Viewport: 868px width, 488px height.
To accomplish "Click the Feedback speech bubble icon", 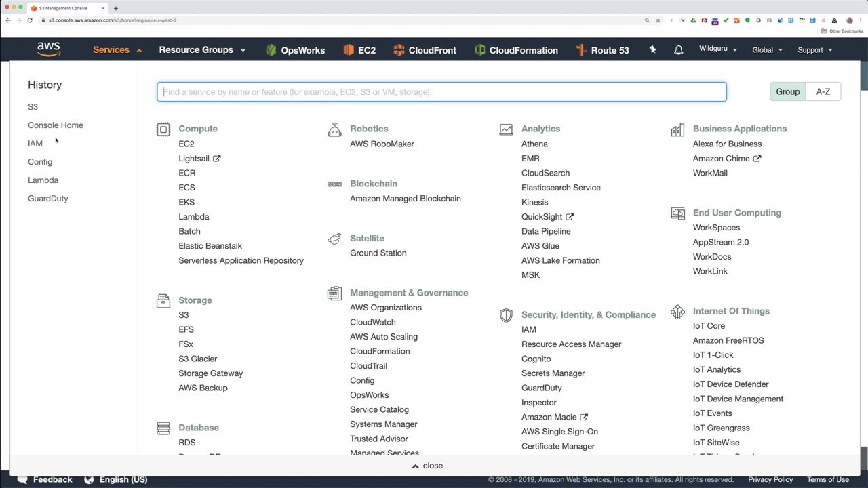I will click(x=22, y=479).
